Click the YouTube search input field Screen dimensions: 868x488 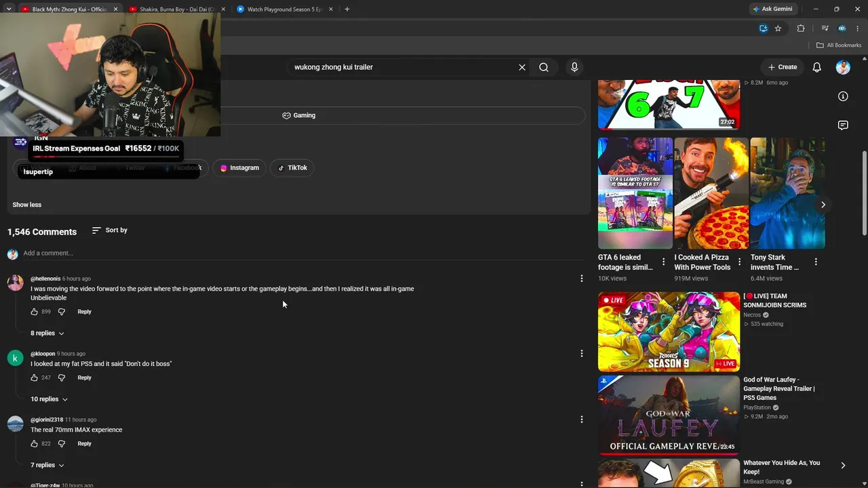tap(403, 67)
